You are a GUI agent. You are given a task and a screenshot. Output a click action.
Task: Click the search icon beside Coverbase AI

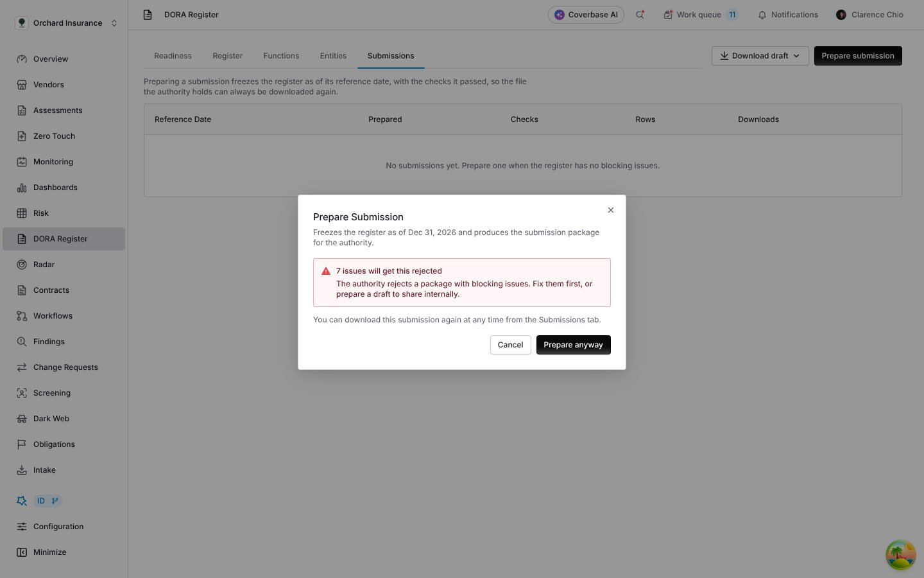[640, 15]
